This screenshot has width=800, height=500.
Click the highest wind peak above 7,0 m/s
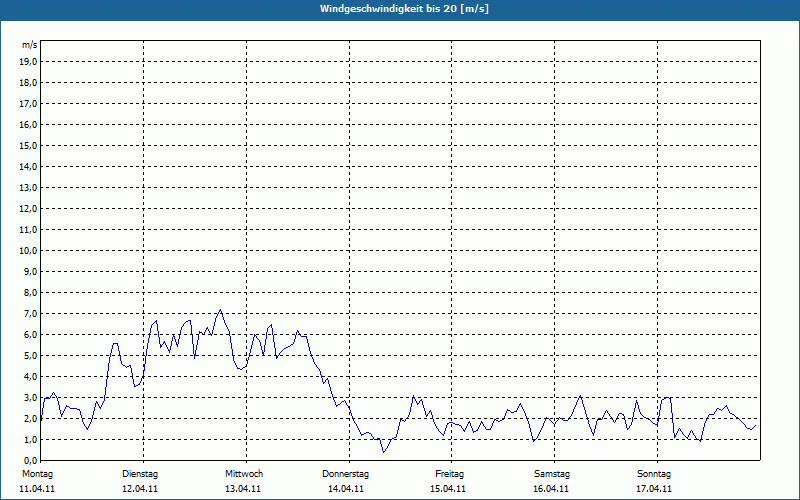pos(220,310)
